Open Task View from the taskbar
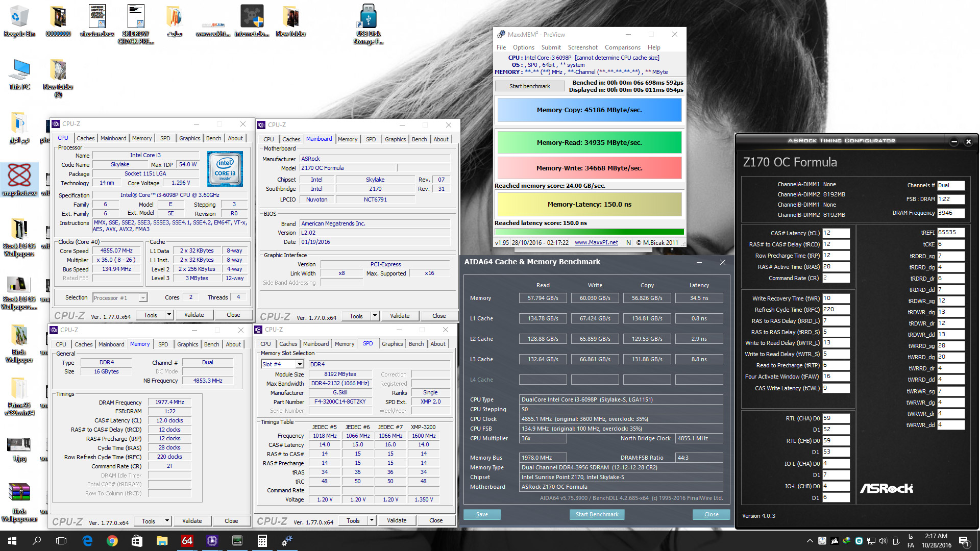This screenshot has width=980, height=551. point(61,541)
